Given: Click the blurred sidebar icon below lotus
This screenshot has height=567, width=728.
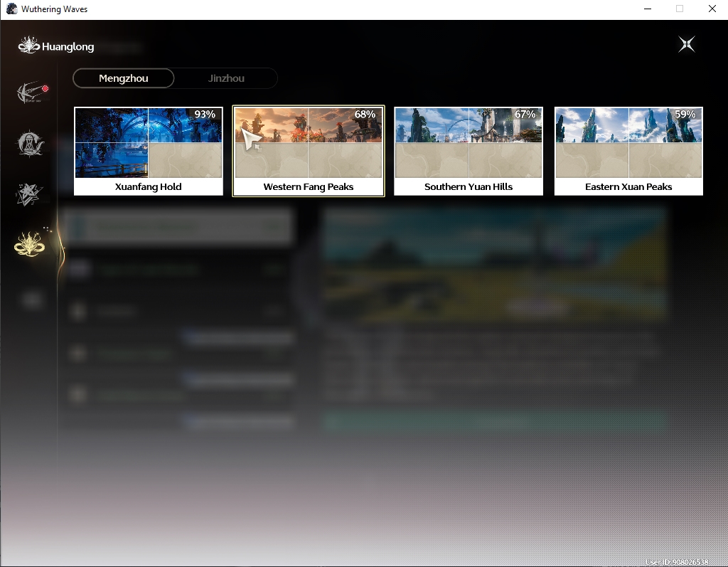Looking at the screenshot, I should click(31, 300).
